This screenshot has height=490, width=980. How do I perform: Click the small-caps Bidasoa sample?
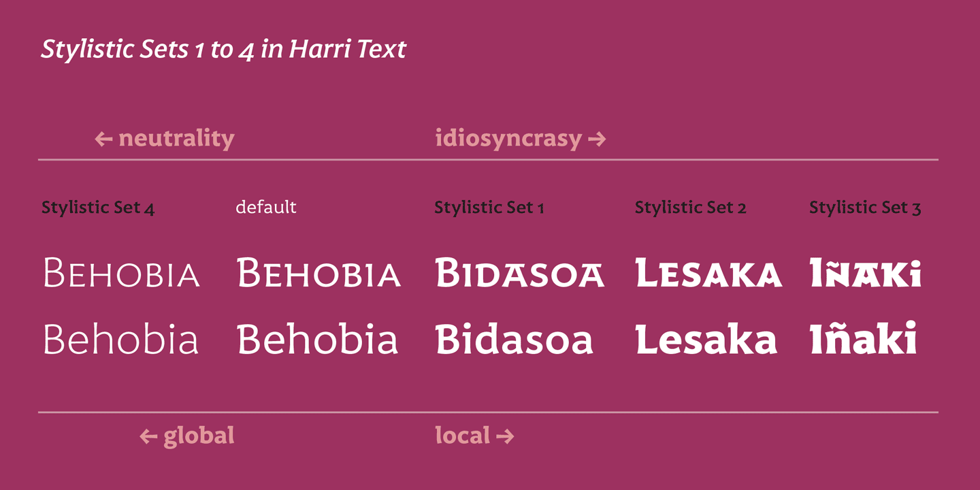pyautogui.click(x=520, y=273)
